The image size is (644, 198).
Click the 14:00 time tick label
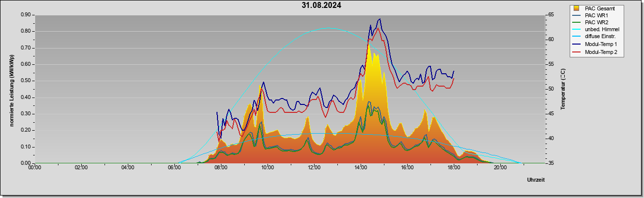[361, 168]
